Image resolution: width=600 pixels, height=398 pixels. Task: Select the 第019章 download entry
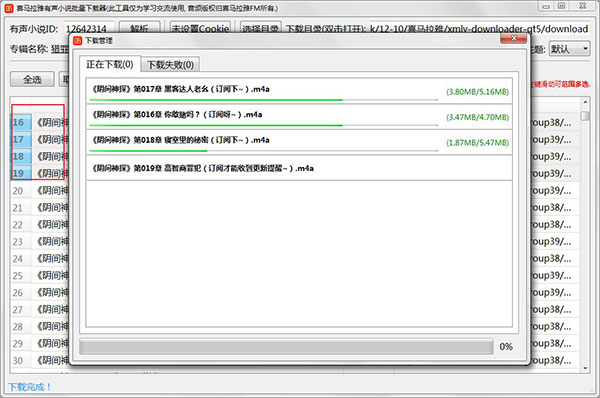click(299, 168)
